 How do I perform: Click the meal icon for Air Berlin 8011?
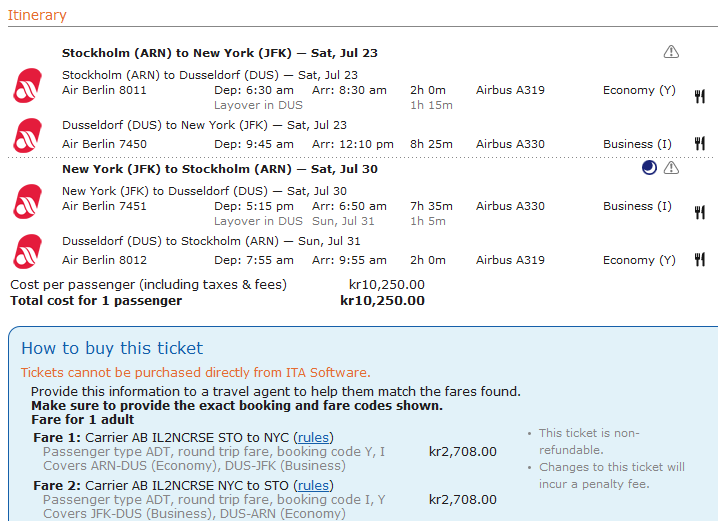point(699,97)
